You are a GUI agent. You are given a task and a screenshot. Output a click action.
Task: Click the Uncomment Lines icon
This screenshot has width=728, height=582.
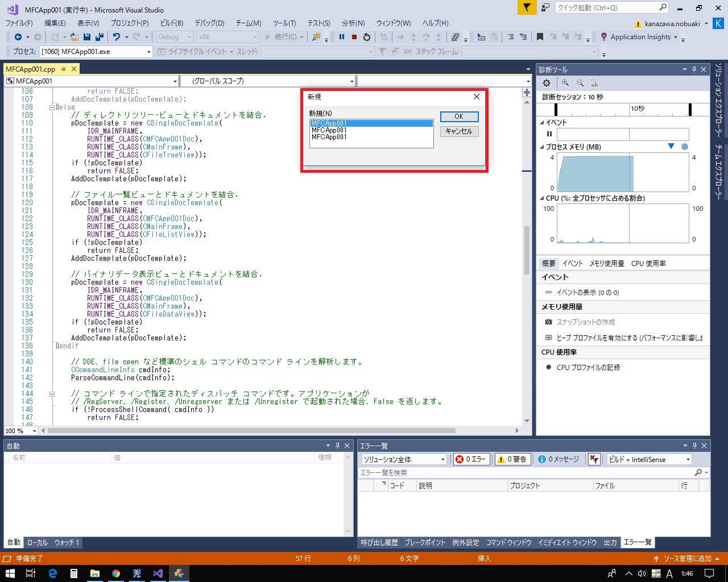click(x=523, y=37)
